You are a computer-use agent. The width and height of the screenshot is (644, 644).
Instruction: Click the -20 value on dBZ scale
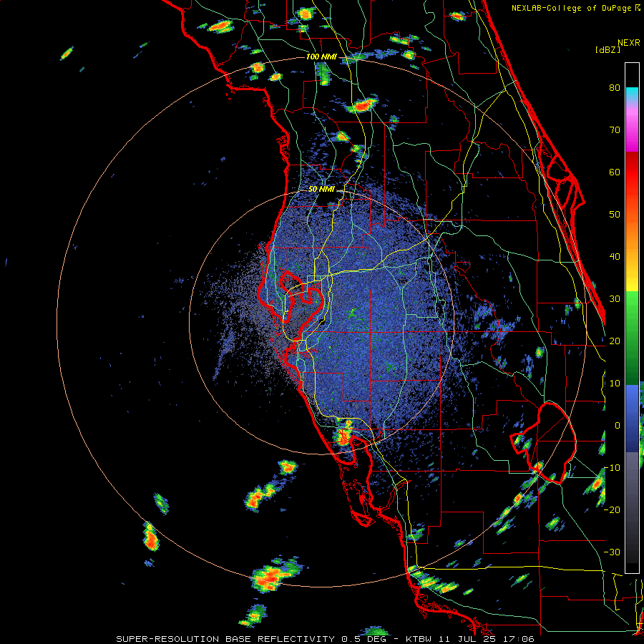[612, 509]
